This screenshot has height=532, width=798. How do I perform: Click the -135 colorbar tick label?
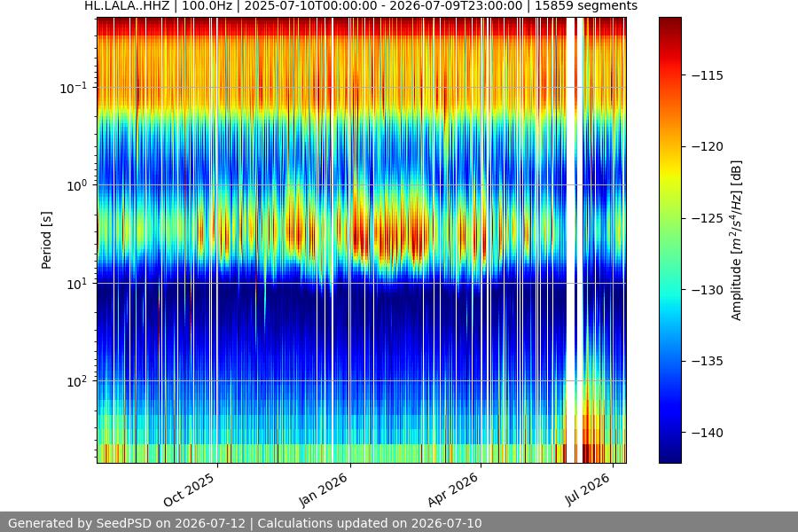[708, 361]
